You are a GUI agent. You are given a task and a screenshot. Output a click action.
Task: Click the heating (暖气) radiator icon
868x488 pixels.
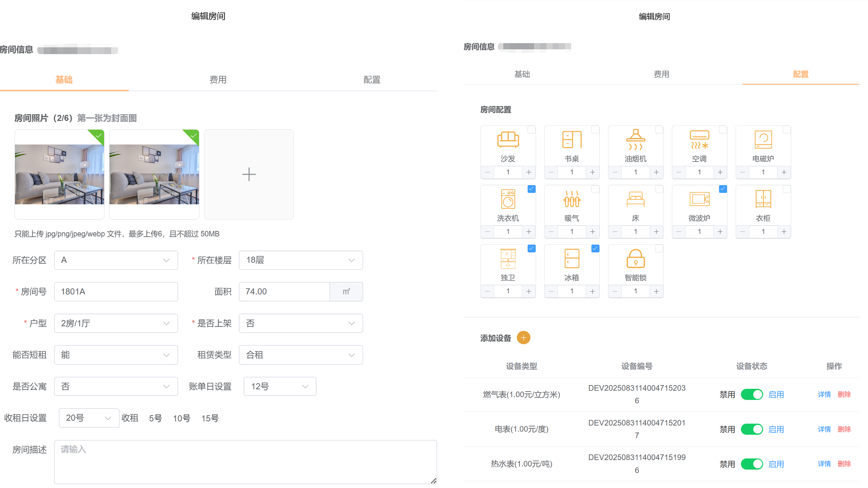coord(571,199)
